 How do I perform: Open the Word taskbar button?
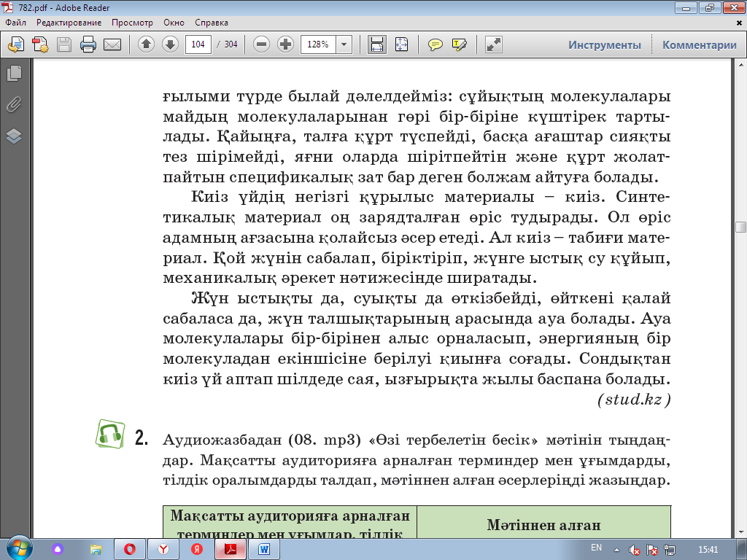tap(263, 550)
